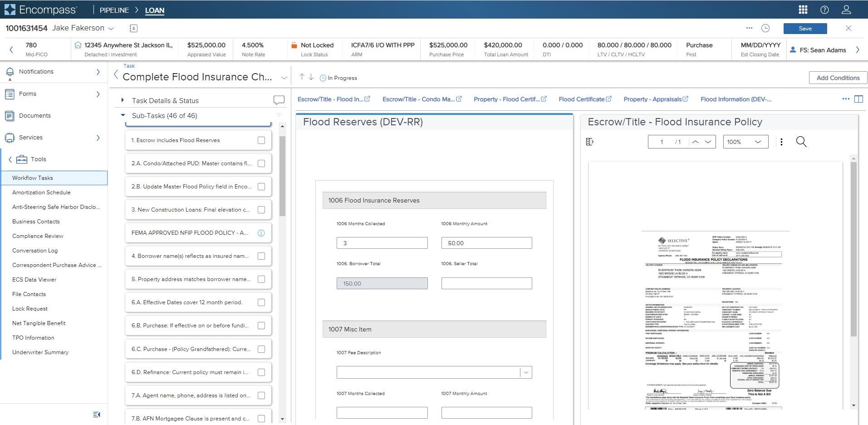The height and width of the screenshot is (425, 868).
Task: Check 6.B. Purchase effective before funding sub-task
Action: point(261,326)
